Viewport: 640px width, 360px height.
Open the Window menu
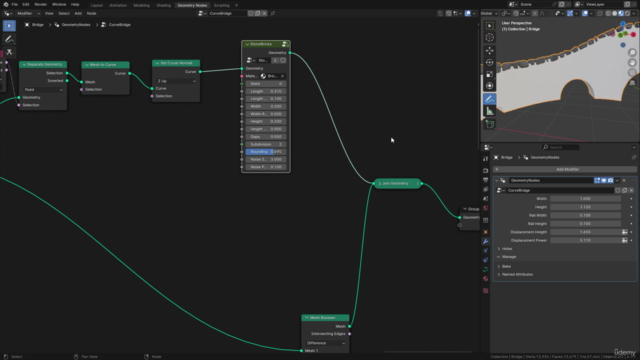tap(59, 4)
